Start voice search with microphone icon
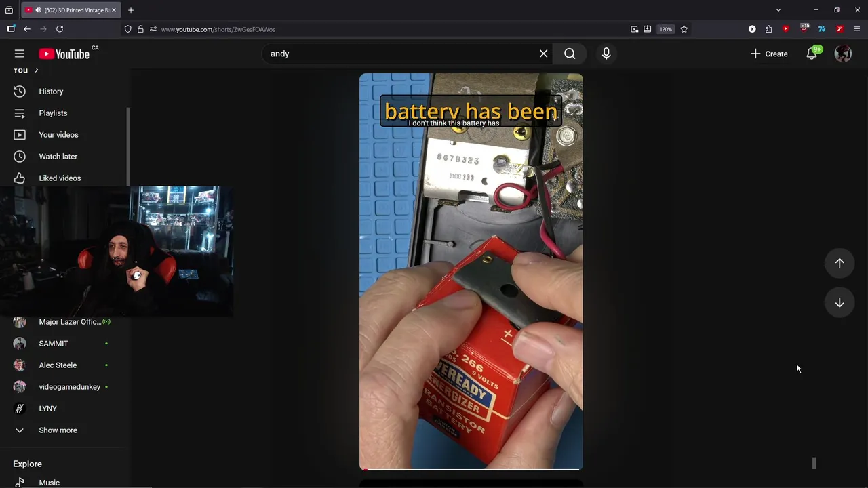This screenshot has width=868, height=488. (x=606, y=54)
